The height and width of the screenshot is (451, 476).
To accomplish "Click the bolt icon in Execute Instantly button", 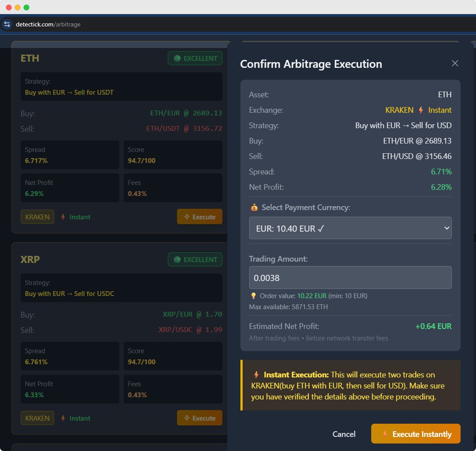I will tap(385, 434).
